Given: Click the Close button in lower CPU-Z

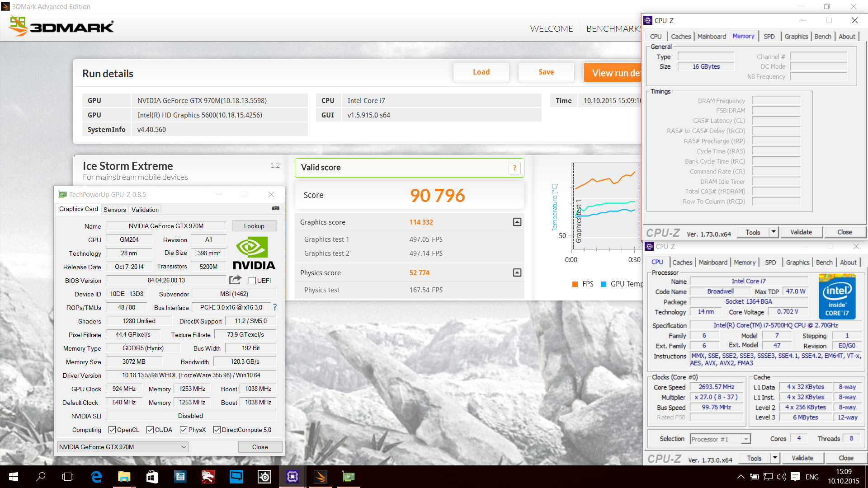Looking at the screenshot, I should tap(846, 458).
